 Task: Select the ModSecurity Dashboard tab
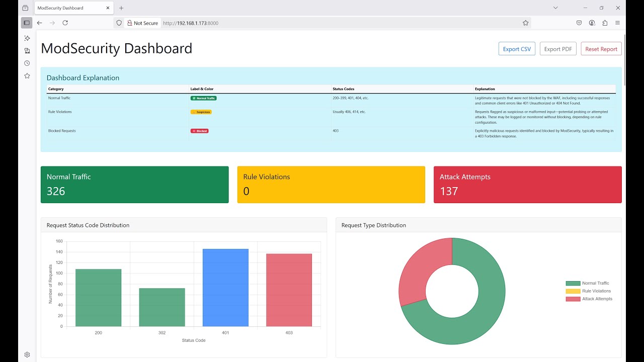[x=74, y=8]
